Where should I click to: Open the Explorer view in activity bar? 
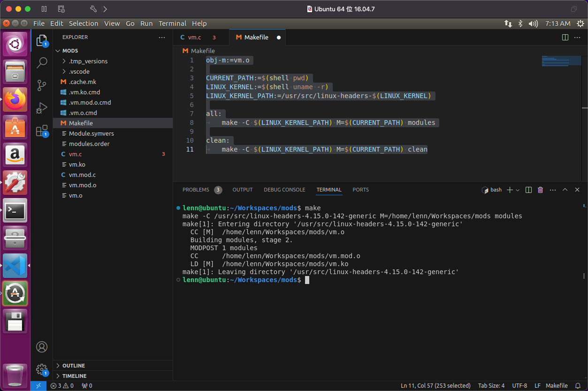[42, 40]
